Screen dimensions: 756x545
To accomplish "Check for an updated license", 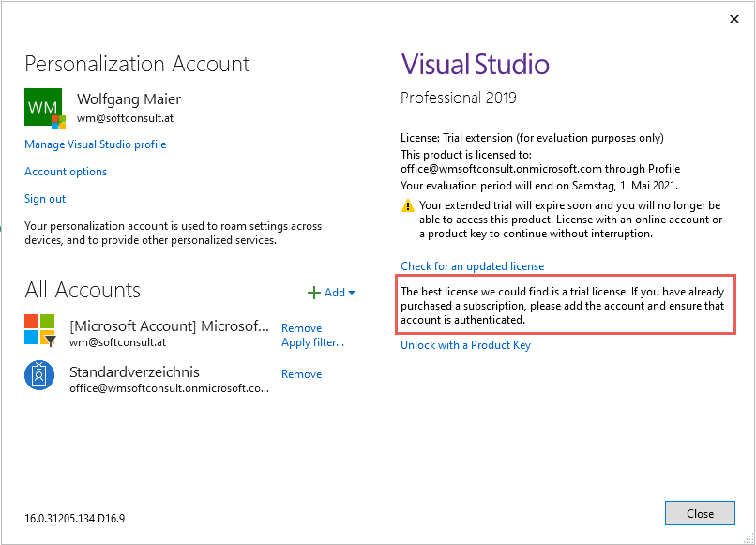I will pyautogui.click(x=472, y=265).
